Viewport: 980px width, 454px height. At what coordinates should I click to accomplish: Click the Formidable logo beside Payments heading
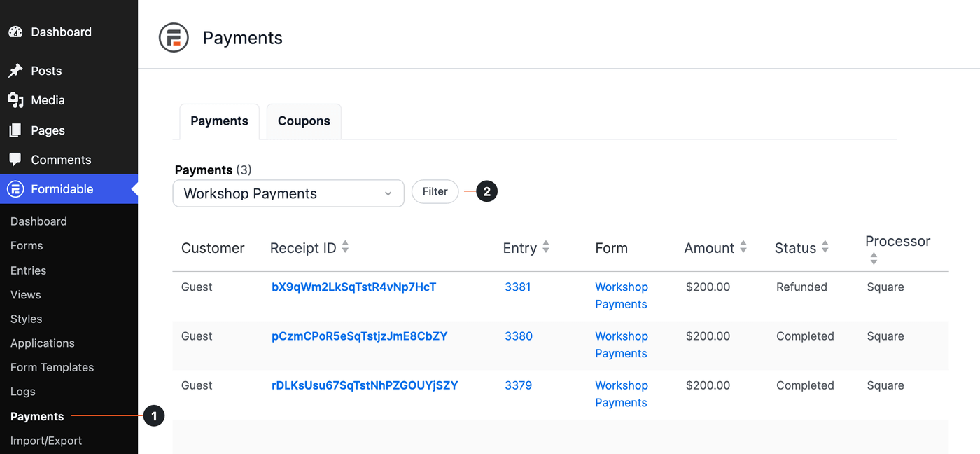[174, 38]
